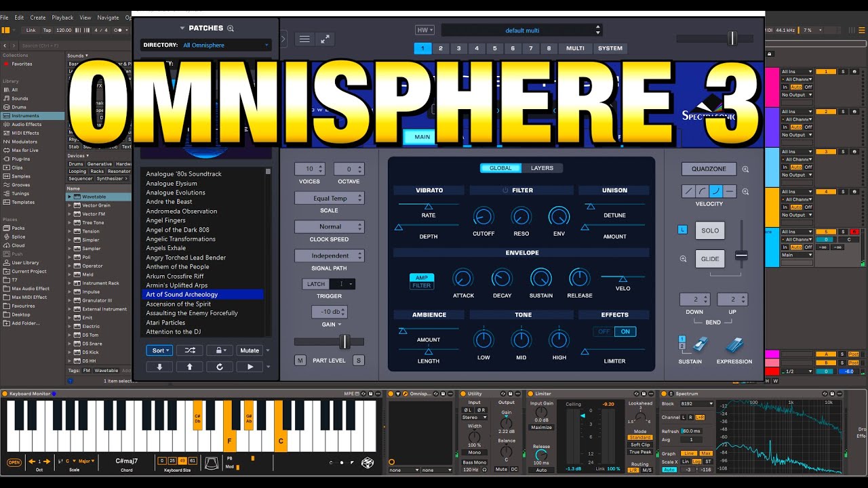The width and height of the screenshot is (868, 488).
Task: Click the MAIN page button
Action: point(422,137)
